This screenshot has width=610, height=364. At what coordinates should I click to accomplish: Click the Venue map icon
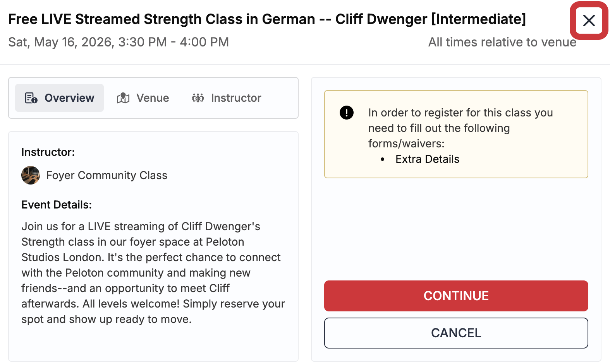point(123,98)
